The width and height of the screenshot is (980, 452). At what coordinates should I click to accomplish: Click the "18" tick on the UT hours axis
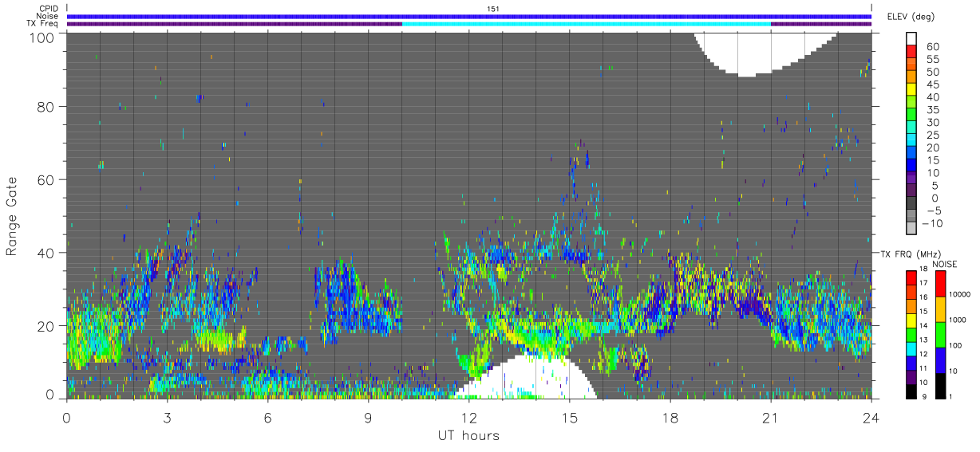pos(670,418)
